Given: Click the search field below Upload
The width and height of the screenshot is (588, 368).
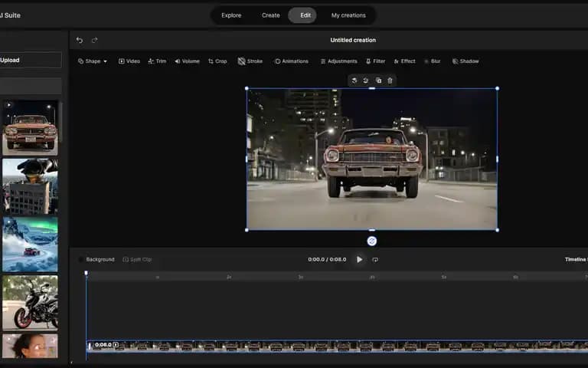Looking at the screenshot, I should pyautogui.click(x=30, y=86).
